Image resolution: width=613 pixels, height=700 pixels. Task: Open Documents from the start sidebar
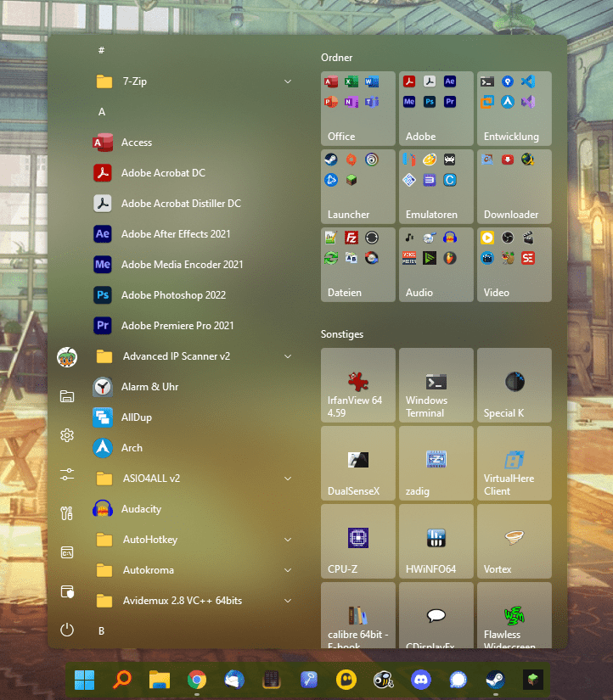(x=67, y=396)
